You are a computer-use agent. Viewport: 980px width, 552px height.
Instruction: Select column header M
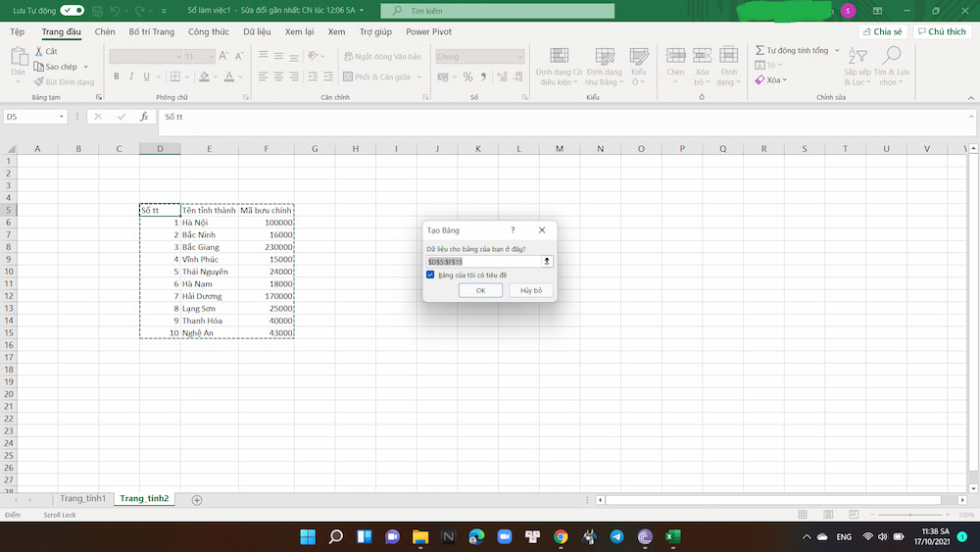pos(560,149)
